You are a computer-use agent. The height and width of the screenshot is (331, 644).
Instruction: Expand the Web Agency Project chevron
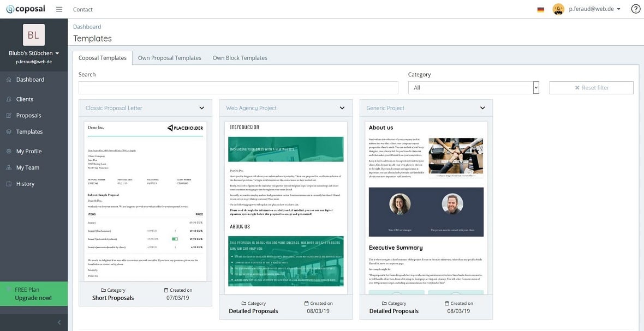point(342,108)
